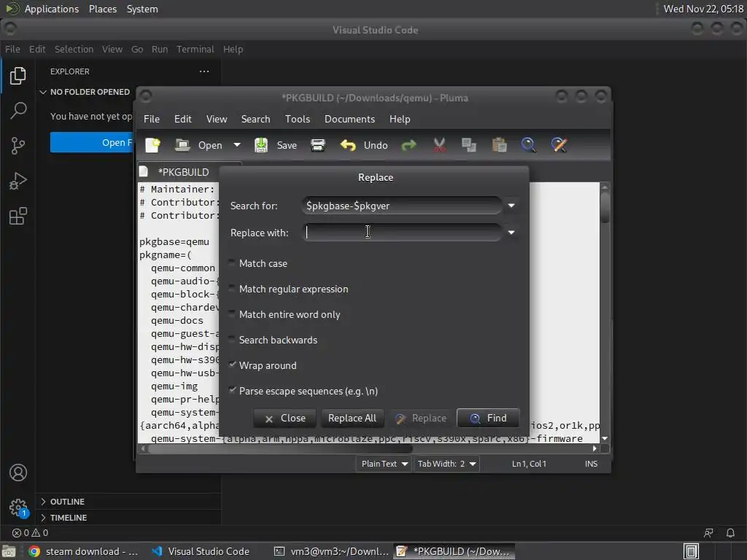Click the Find magnifier icon in Pluma toolbar

point(529,145)
